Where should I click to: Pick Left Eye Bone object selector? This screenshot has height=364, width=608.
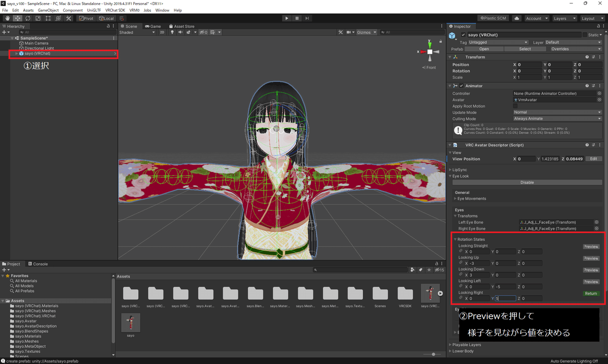[596, 222]
